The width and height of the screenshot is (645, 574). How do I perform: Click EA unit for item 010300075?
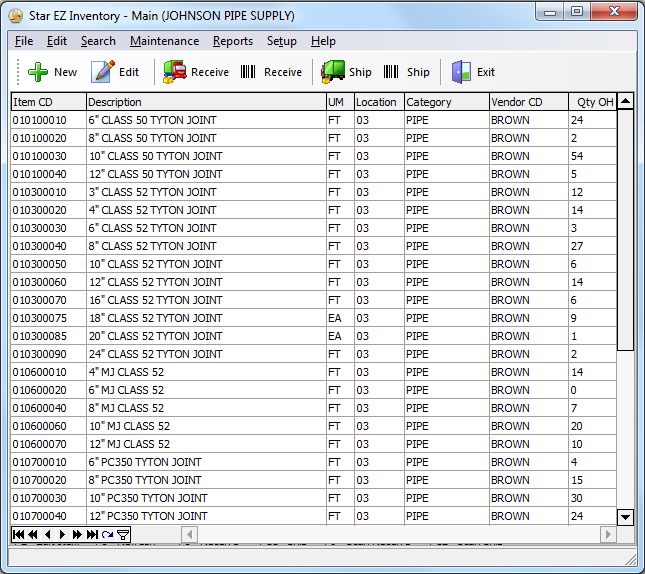click(x=334, y=318)
